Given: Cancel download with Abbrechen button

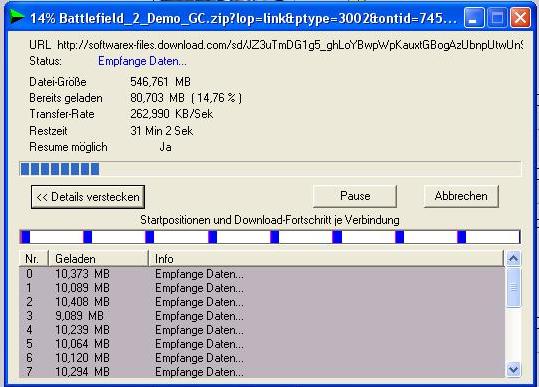Looking at the screenshot, I should (x=461, y=196).
